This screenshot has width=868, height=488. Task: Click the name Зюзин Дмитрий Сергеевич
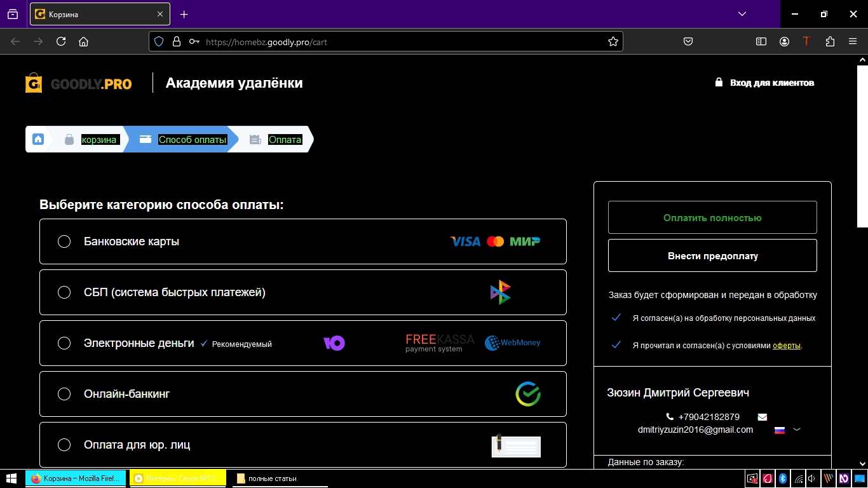(x=678, y=393)
